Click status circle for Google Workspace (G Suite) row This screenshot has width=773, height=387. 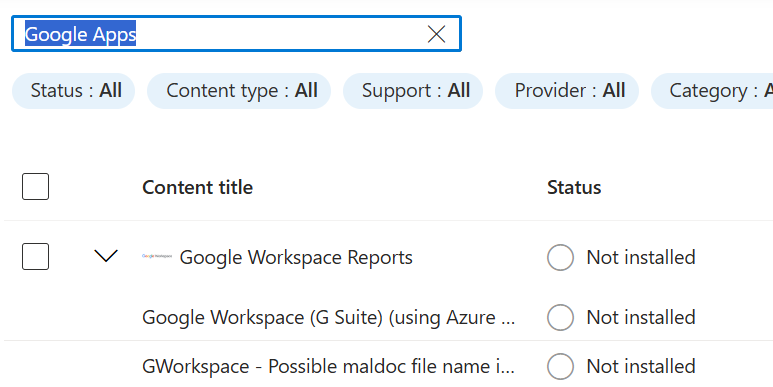[560, 317]
